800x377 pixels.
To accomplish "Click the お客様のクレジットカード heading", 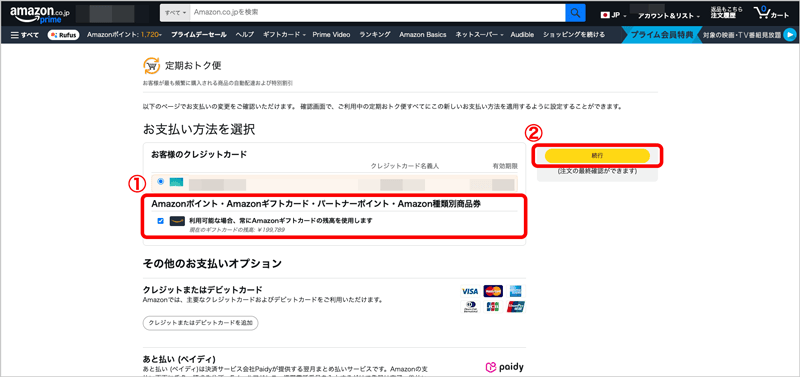I will point(199,154).
